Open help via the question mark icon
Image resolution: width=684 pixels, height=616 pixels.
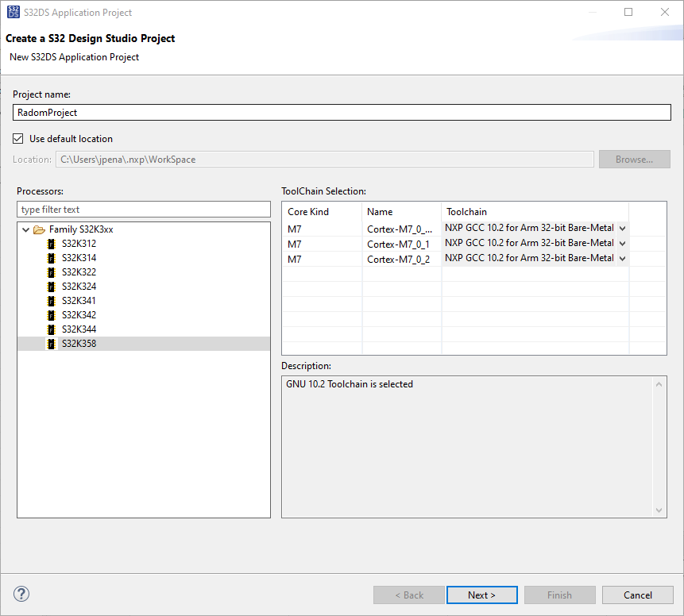[21, 594]
